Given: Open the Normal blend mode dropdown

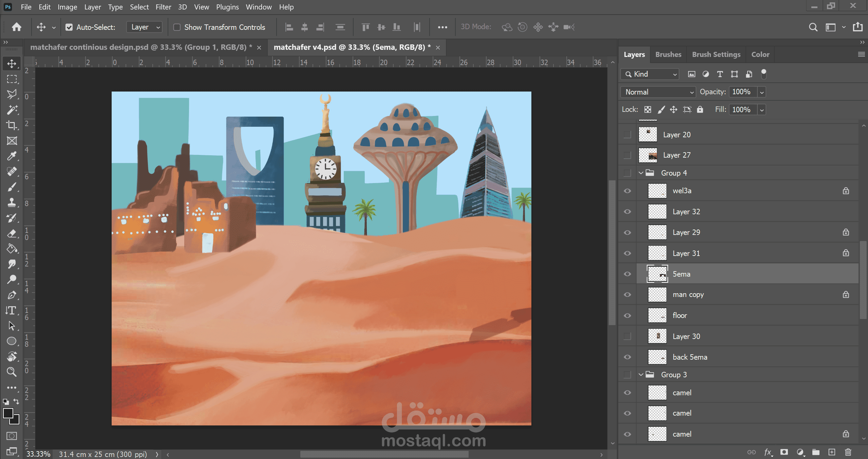Looking at the screenshot, I should [x=658, y=92].
